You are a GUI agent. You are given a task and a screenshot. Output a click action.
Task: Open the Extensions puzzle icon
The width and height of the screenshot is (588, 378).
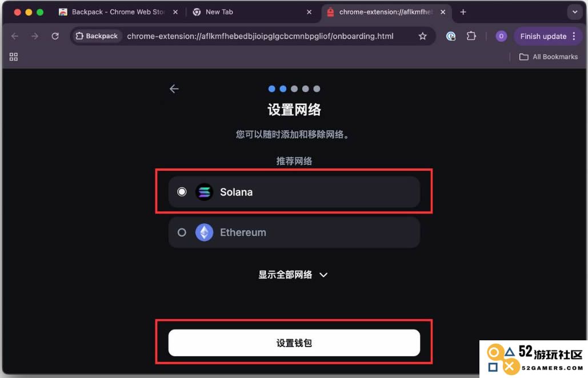(471, 36)
